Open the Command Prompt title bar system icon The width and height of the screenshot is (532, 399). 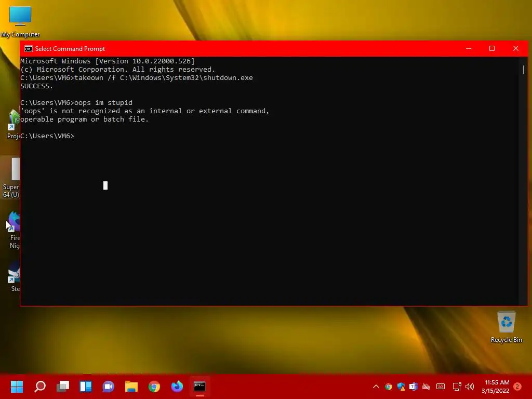[x=29, y=48]
